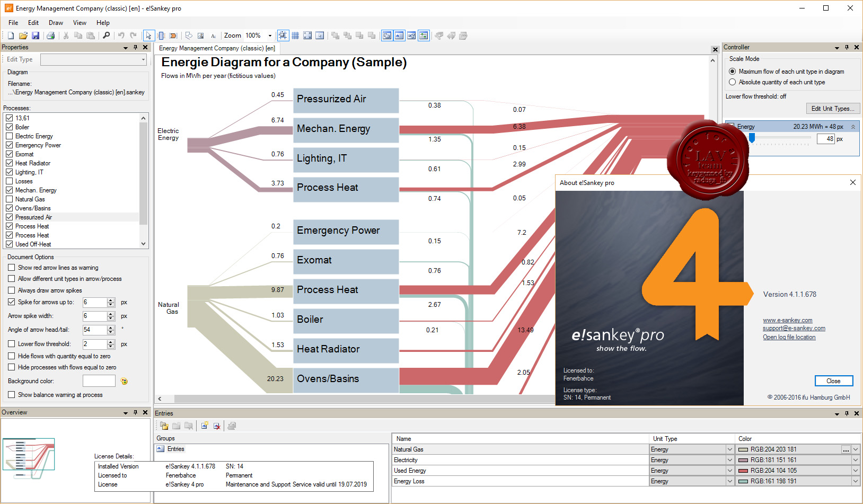Viewport: 863px width, 504px height.
Task: Open the Properties panel options arrow
Action: pyautogui.click(x=126, y=48)
